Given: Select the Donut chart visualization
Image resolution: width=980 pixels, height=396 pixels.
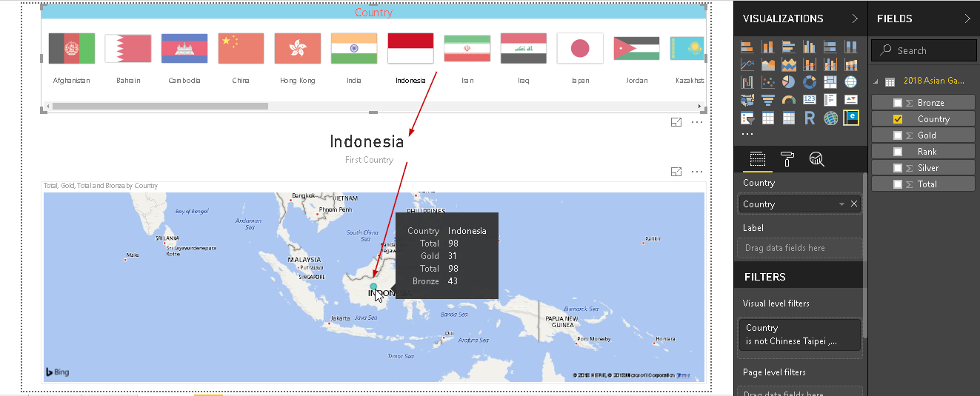Looking at the screenshot, I should (810, 82).
